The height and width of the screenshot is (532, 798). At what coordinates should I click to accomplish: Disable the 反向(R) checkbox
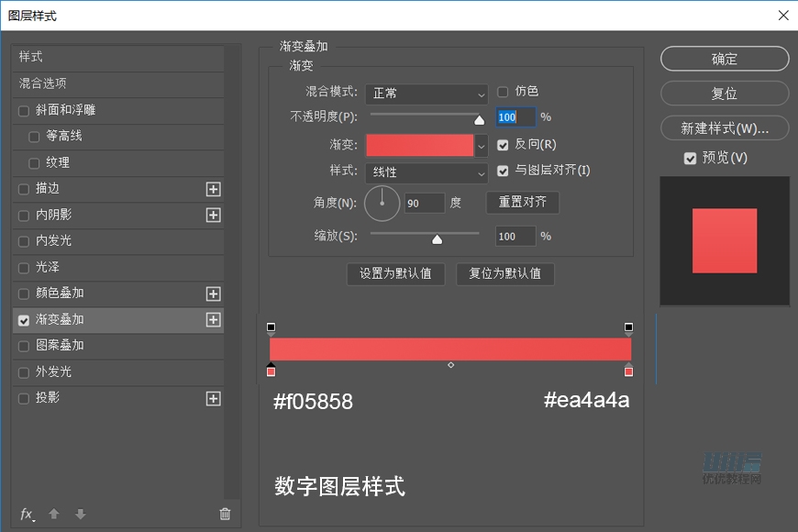coord(503,144)
